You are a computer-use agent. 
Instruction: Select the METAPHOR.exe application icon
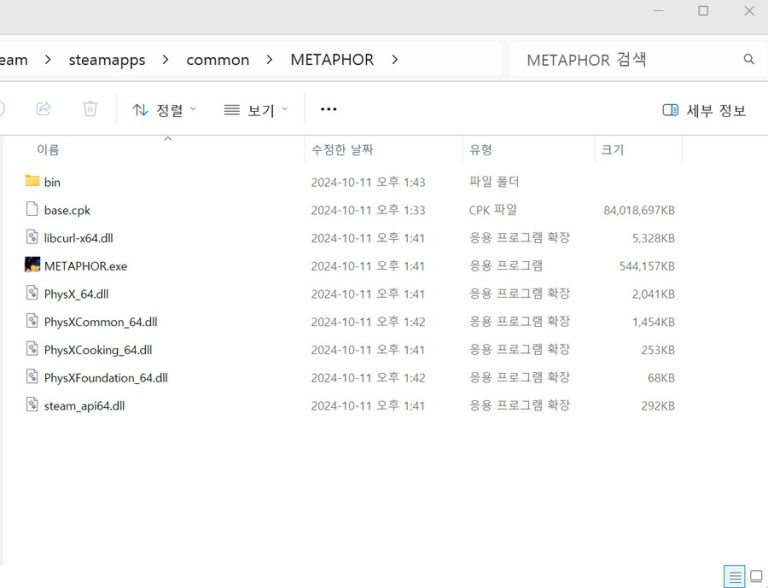32,265
